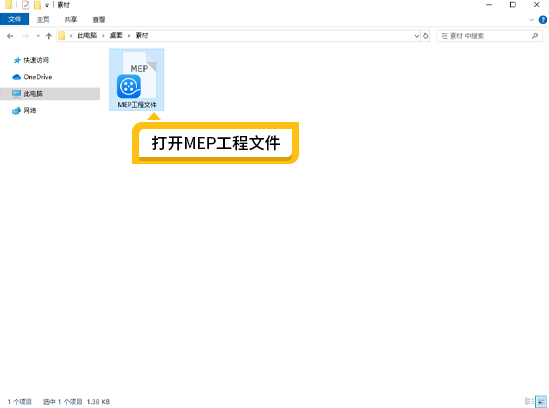The height and width of the screenshot is (408, 549).
Task: Open the 文件 menu tab
Action: 14,19
